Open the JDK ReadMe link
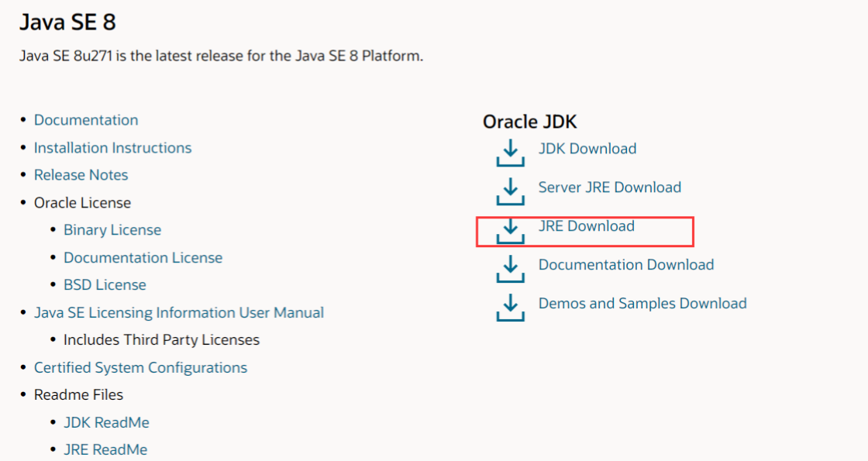Image resolution: width=868 pixels, height=461 pixels. [x=106, y=423]
